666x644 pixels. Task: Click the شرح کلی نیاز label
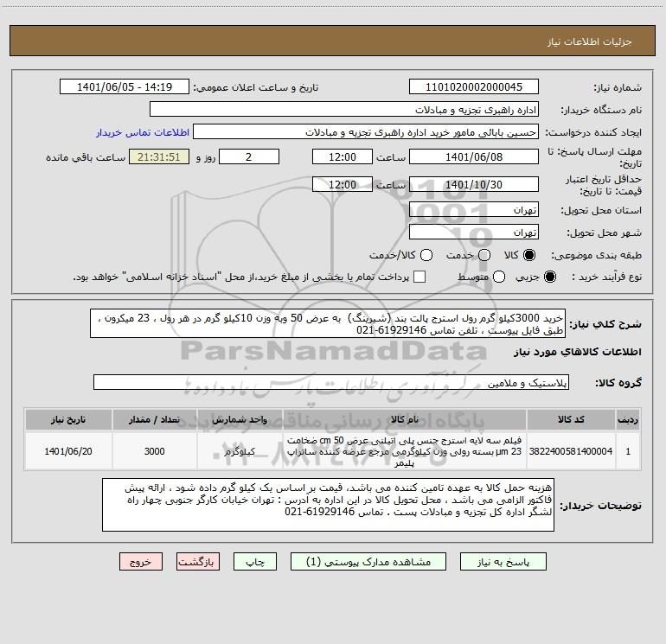[605, 324]
